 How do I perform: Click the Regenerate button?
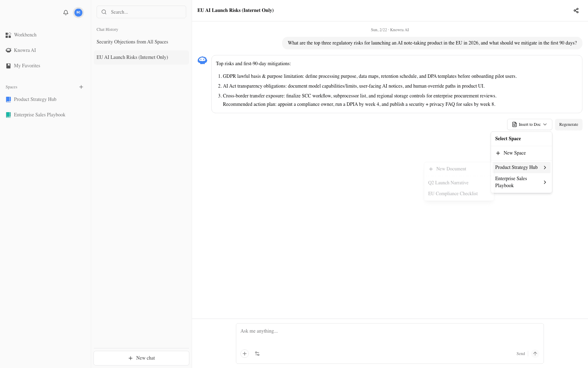point(568,124)
